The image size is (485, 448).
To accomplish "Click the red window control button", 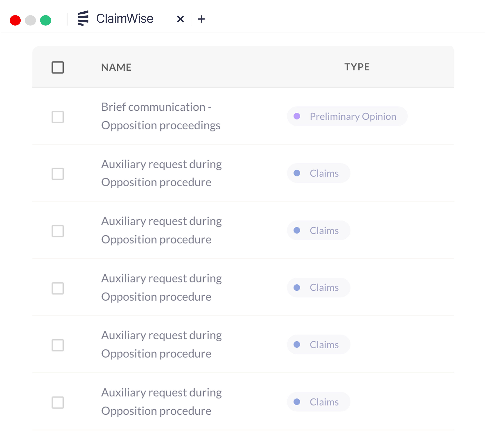I will click(x=15, y=20).
